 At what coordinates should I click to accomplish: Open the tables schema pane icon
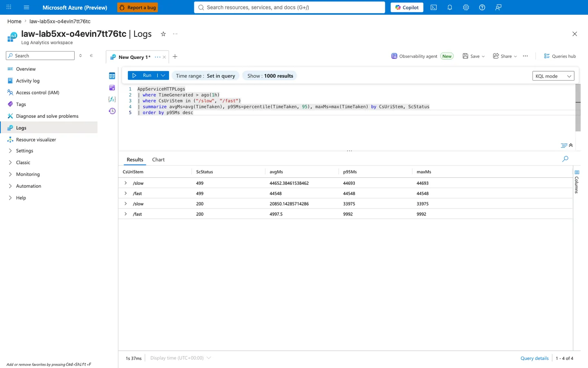pos(112,76)
